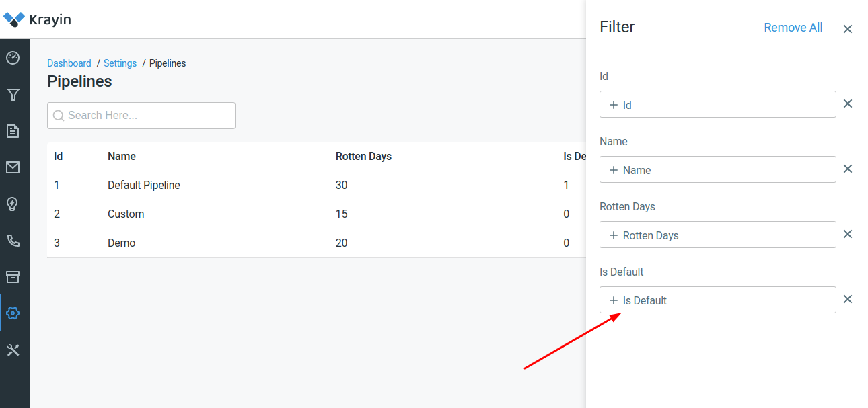Remove the Id filter condition
Viewport: 868px width, 408px height.
point(847,104)
